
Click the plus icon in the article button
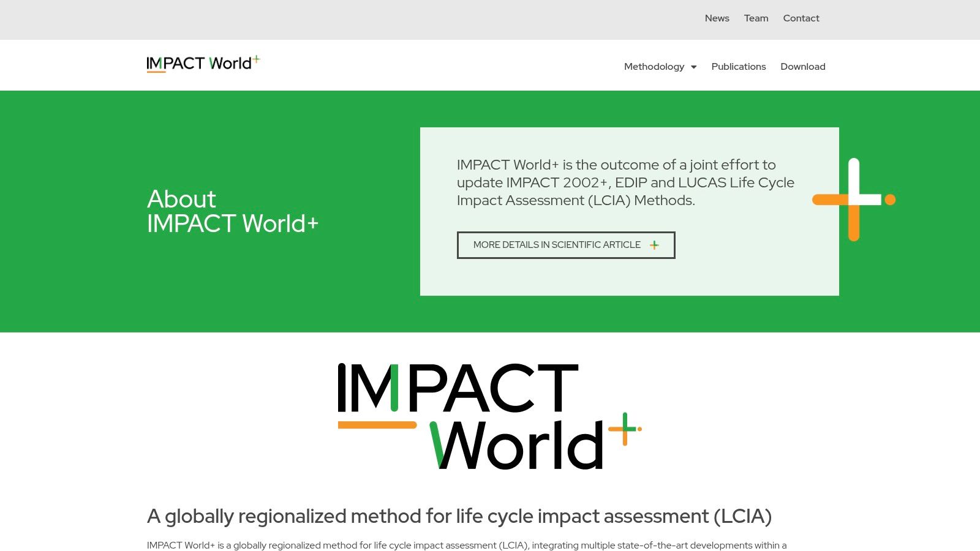654,245
